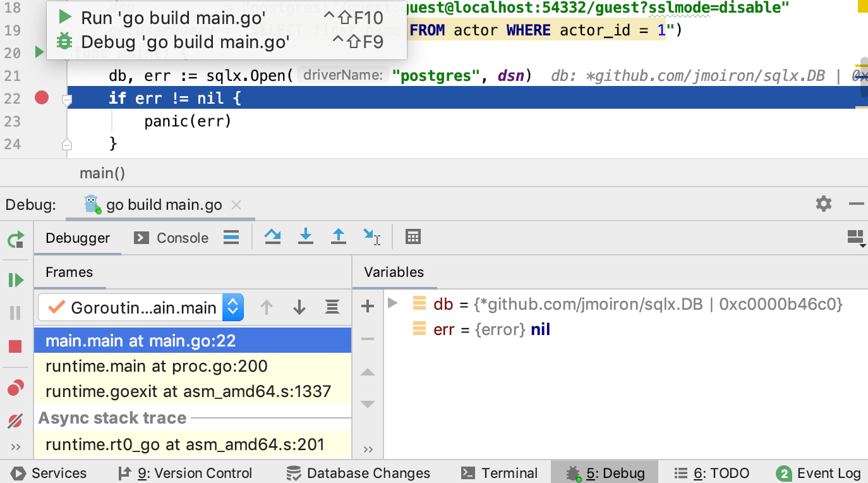Screen dimensions: 868x483
Task: Step out of the current function
Action: click(x=339, y=236)
